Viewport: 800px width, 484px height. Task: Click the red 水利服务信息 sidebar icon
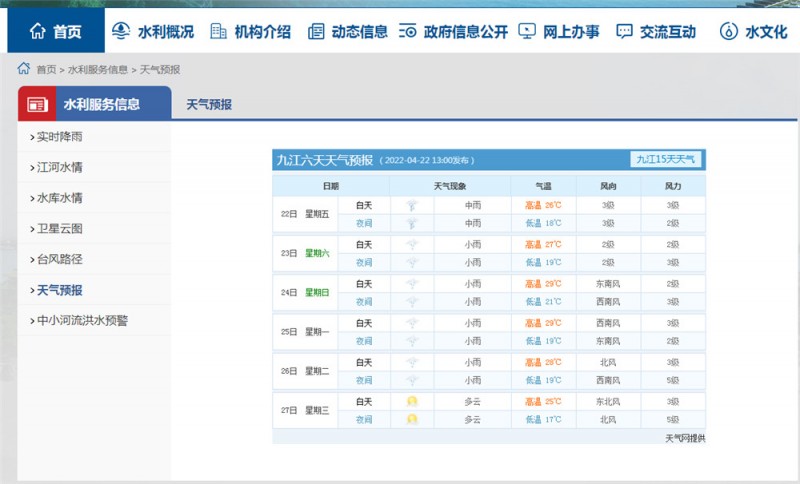(x=37, y=104)
